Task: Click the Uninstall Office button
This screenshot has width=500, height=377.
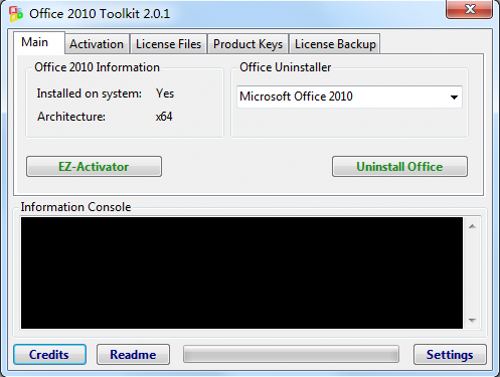Action: pos(400,166)
